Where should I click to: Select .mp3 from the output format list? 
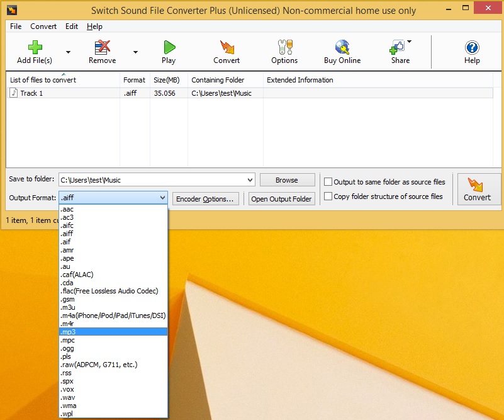(113, 332)
